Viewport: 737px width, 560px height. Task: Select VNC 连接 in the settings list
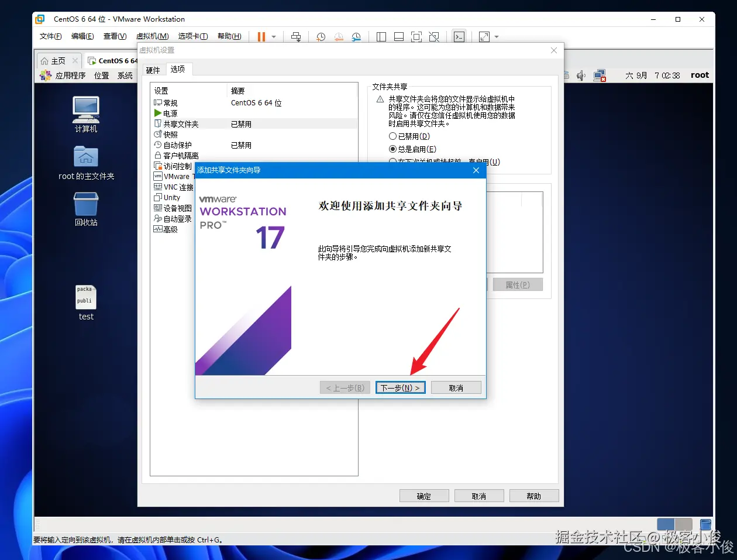[173, 187]
